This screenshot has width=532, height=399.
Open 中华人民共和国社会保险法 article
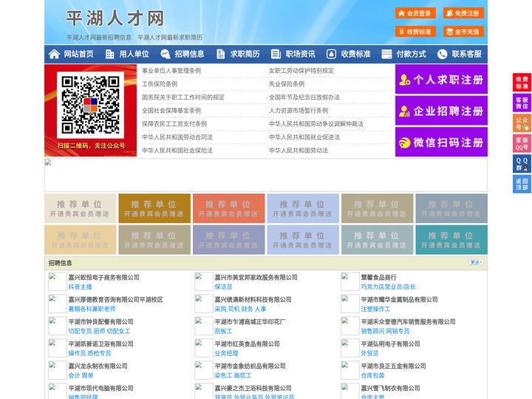pyautogui.click(x=177, y=150)
